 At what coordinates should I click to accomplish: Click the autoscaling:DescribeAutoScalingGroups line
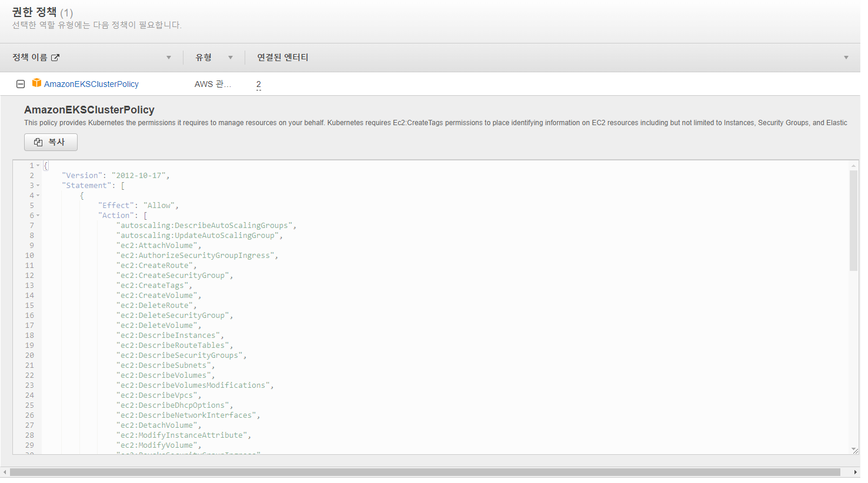206,226
